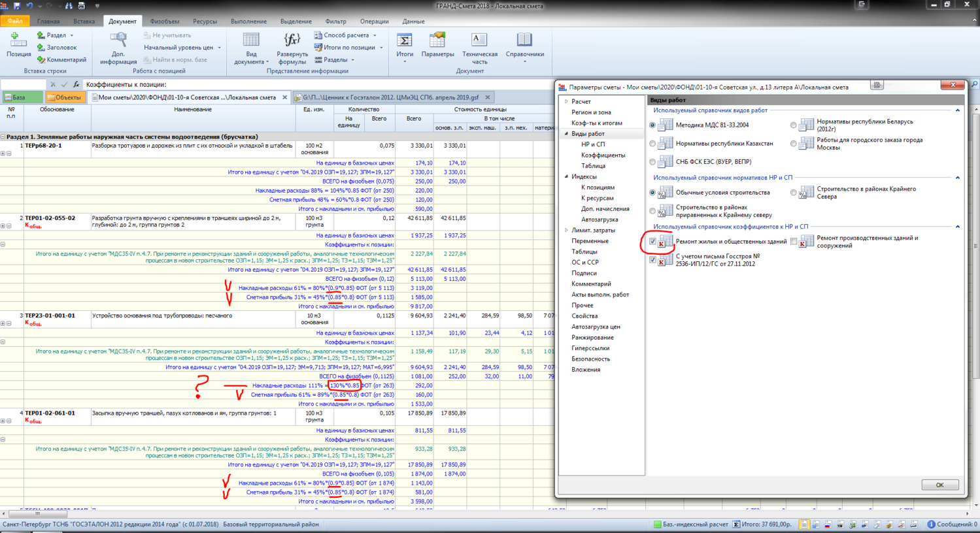This screenshot has height=533, width=980.
Task: Open Доп. информация tool in ribbon
Action: [118, 40]
